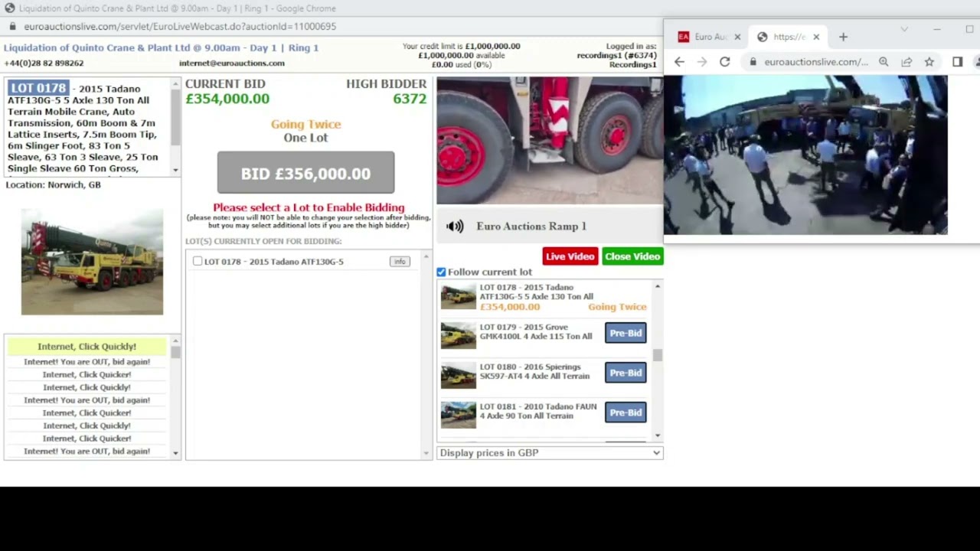Click the forward arrow in the video window
This screenshot has height=551, width=980.
click(x=702, y=62)
